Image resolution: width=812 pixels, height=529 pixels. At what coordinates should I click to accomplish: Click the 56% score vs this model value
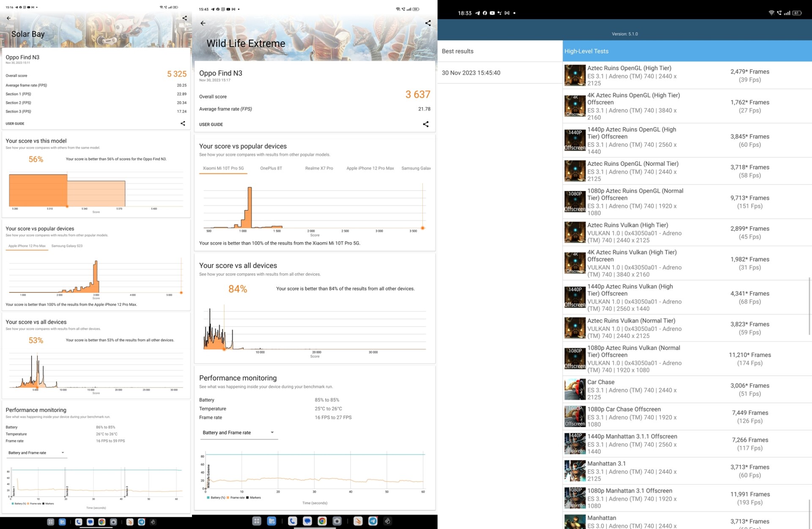coord(36,159)
